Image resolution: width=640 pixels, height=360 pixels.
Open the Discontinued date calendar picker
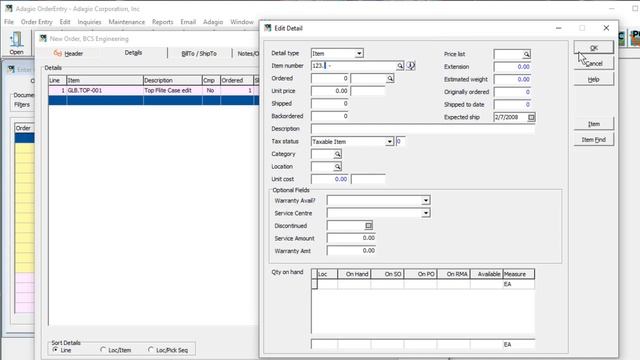pyautogui.click(x=368, y=226)
